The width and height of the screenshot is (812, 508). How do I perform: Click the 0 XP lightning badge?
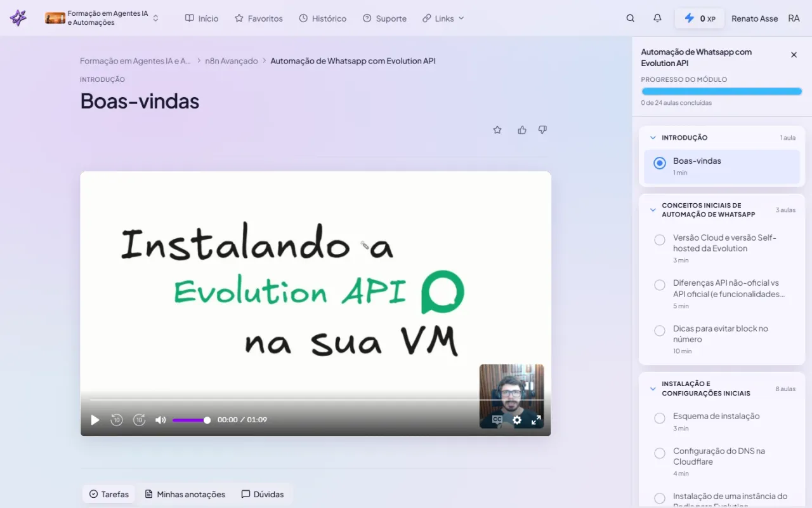699,18
